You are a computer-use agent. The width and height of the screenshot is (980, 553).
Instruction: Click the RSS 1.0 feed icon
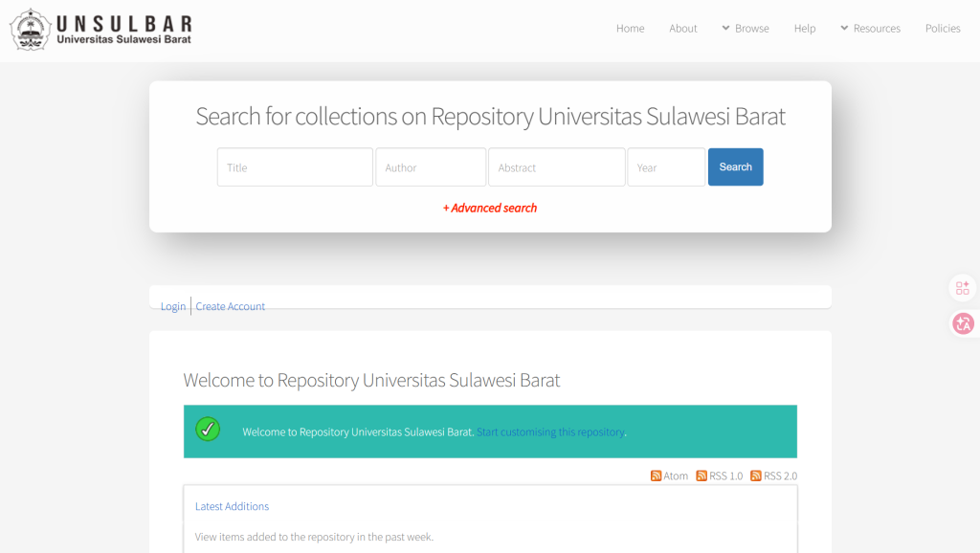pos(702,476)
